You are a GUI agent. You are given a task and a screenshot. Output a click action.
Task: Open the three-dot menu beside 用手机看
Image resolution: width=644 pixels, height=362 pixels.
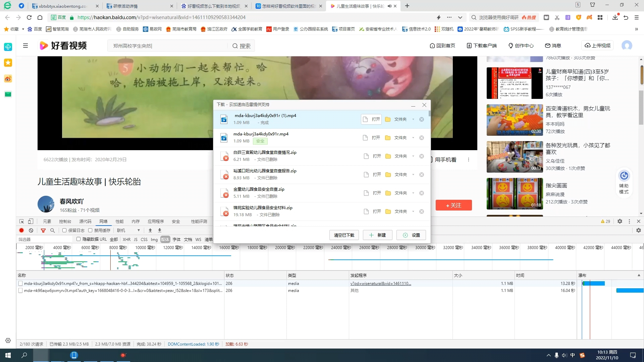[469, 160]
